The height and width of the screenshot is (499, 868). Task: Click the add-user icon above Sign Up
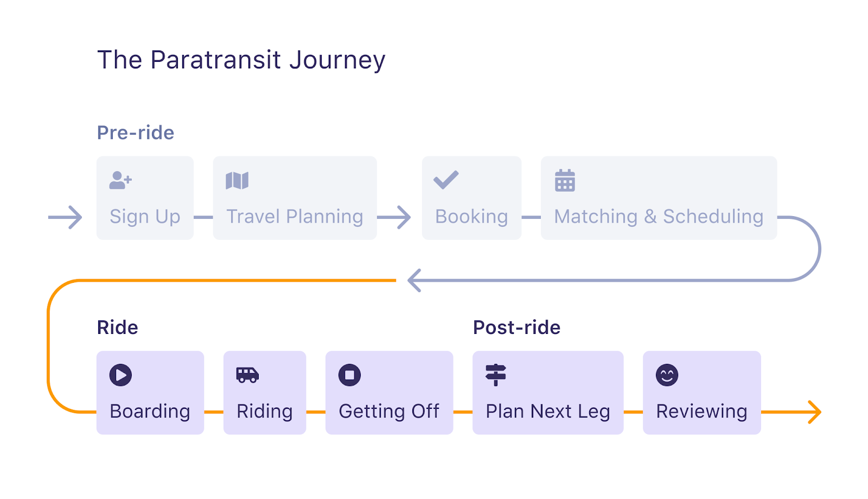click(x=120, y=180)
